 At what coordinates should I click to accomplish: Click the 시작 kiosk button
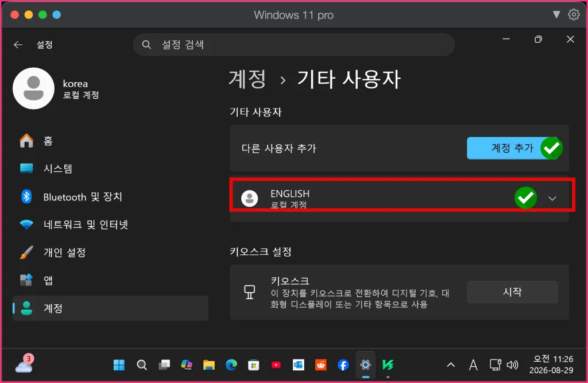[x=512, y=292]
